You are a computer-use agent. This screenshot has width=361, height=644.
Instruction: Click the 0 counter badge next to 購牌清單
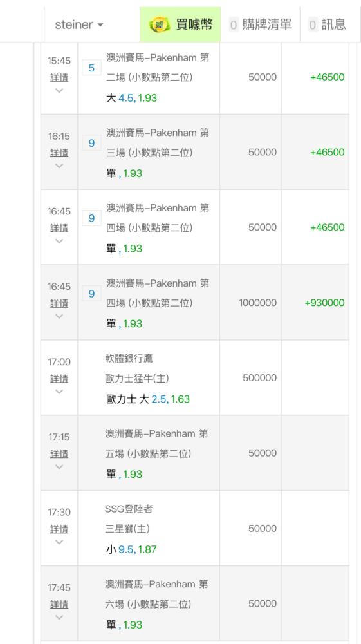[x=234, y=25]
